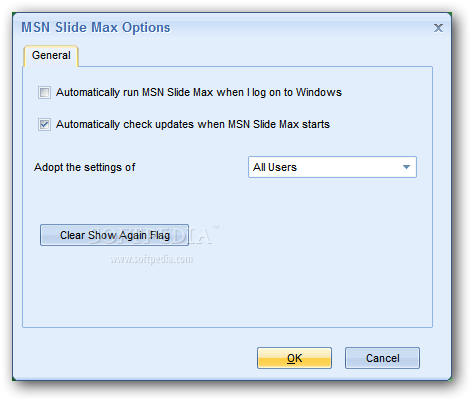
Task: Click the blank footer area left of OK
Action: coord(133,358)
